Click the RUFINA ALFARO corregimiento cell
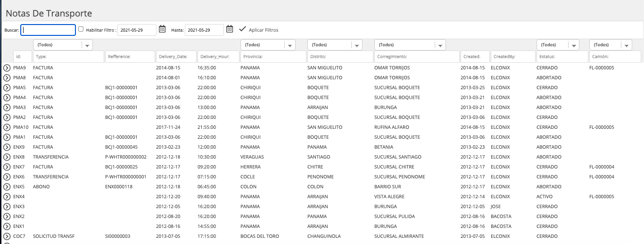This screenshot has height=244, width=644. click(392, 127)
